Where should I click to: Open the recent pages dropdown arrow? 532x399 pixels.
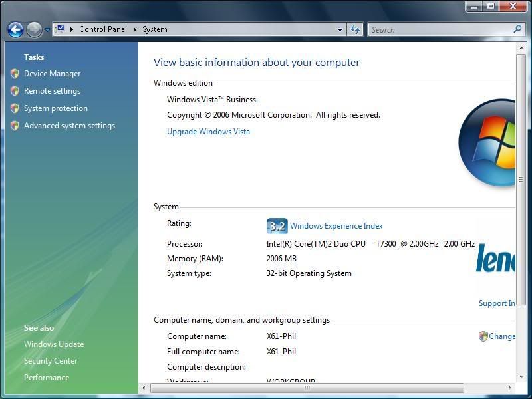[x=47, y=30]
